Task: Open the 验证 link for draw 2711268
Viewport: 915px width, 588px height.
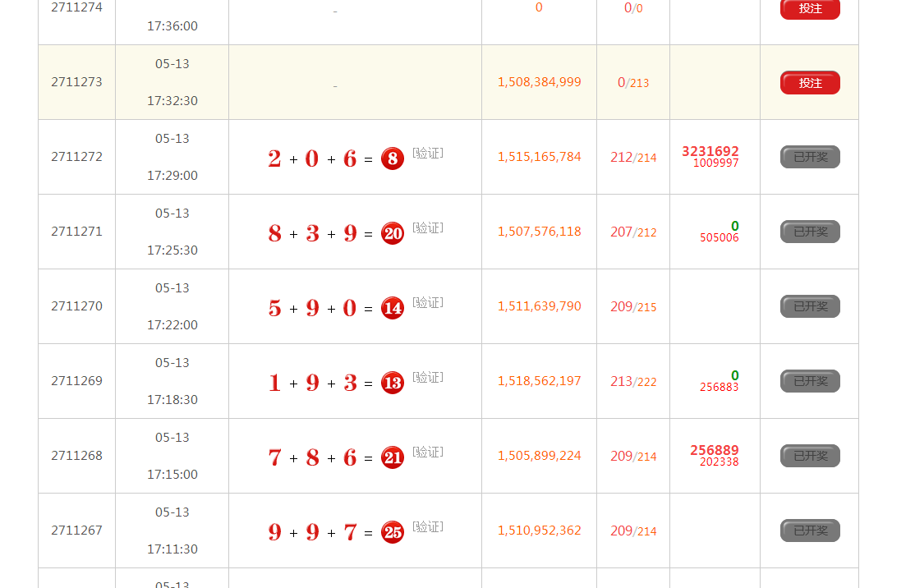Action: point(428,452)
